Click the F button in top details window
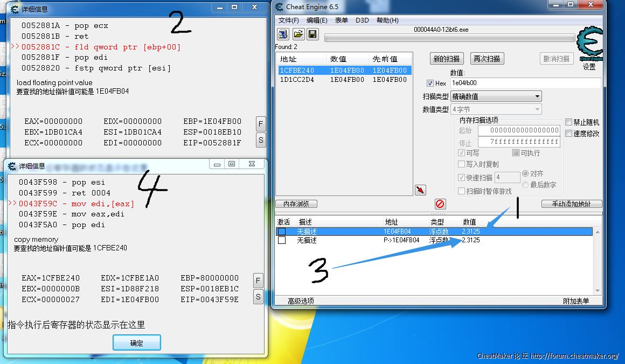Viewport: 625px width, 364px height. 261,123
